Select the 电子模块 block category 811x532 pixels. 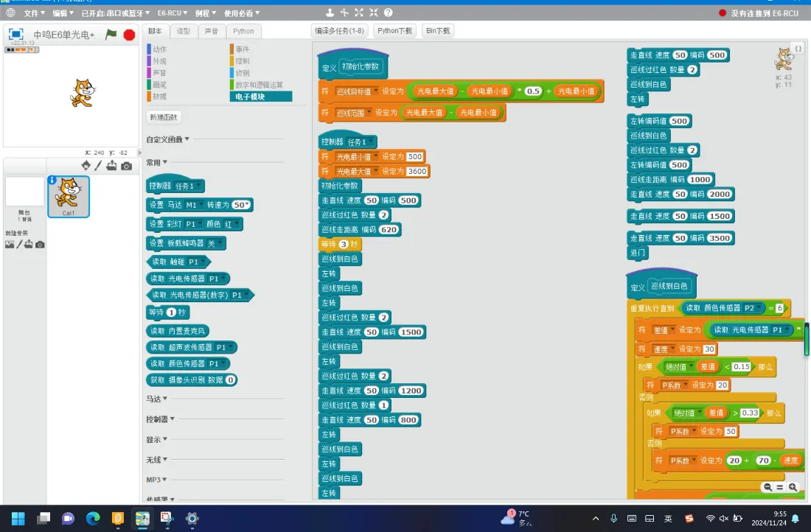coord(261,97)
